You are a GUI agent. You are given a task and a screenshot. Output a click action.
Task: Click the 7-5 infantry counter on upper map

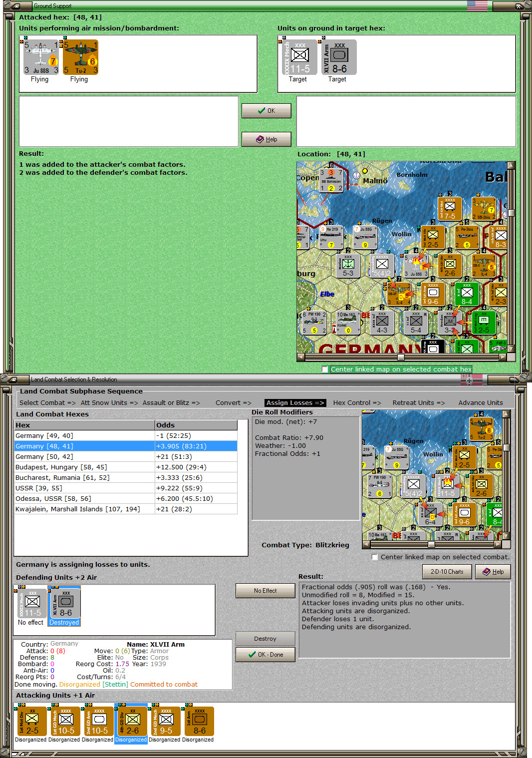[450, 209]
